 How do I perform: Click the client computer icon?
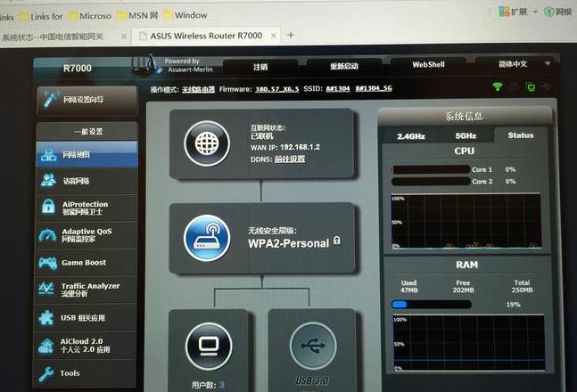(209, 346)
